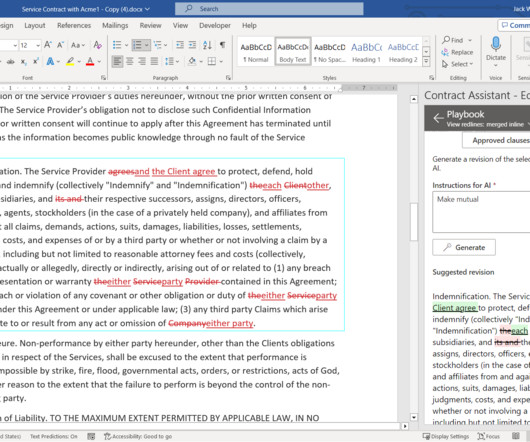This screenshot has height=442, width=530.
Task: Shrink font size with the smaller A icon
Action: [x=61, y=45]
